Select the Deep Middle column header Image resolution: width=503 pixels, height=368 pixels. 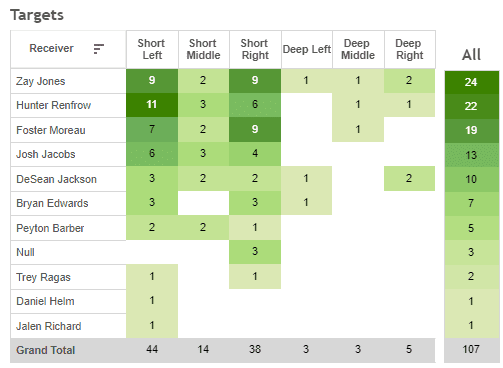point(358,49)
